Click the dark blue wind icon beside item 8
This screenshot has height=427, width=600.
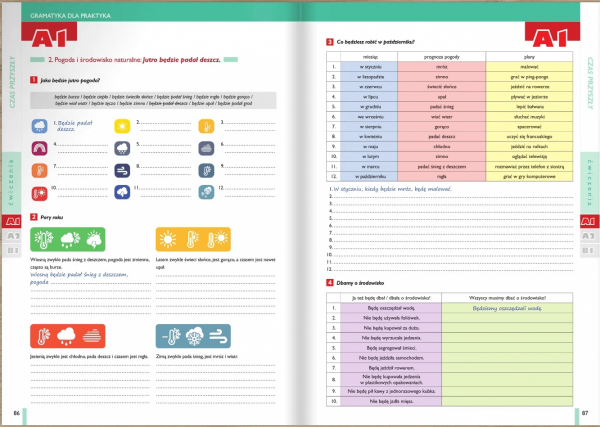coord(122,166)
